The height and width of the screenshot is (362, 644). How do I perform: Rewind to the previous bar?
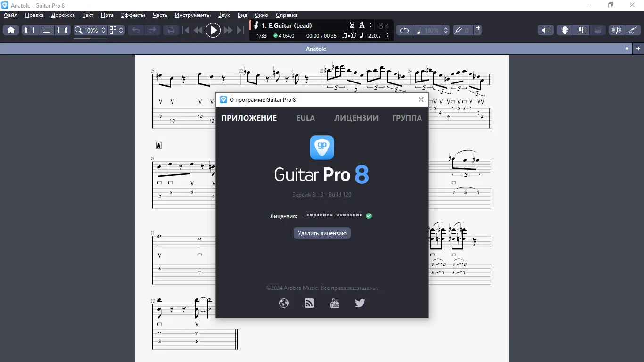tap(198, 30)
